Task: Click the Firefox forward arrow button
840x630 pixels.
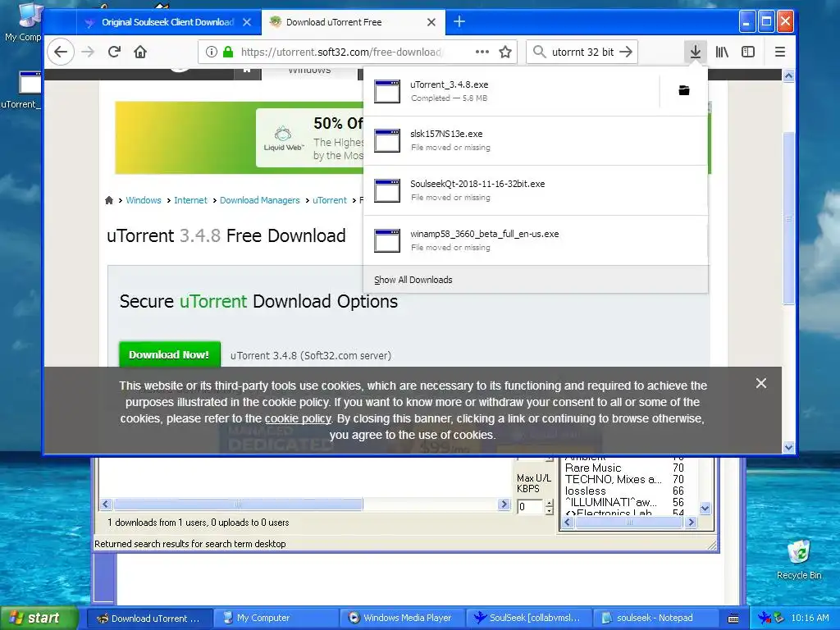Action: point(88,52)
